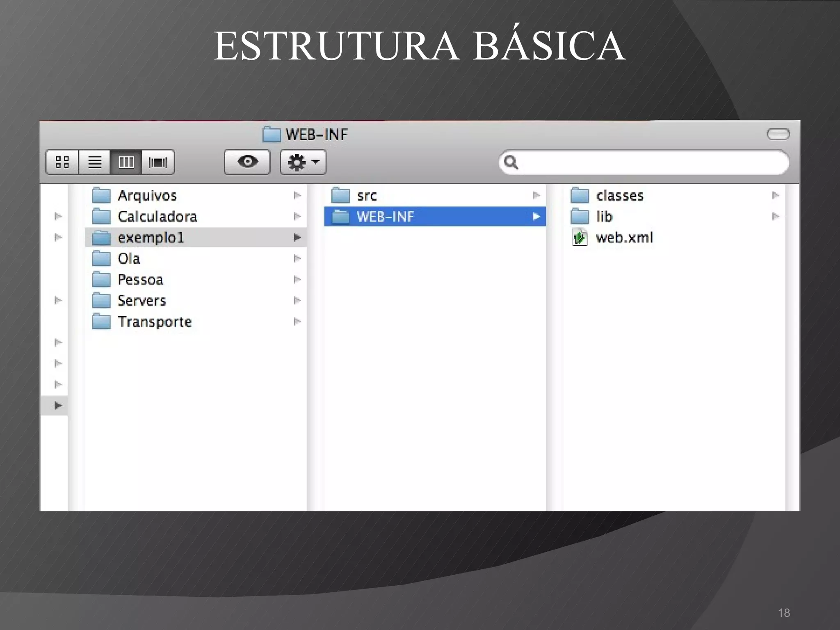The image size is (840, 630).
Task: Select the web.xml file
Action: 674,237
